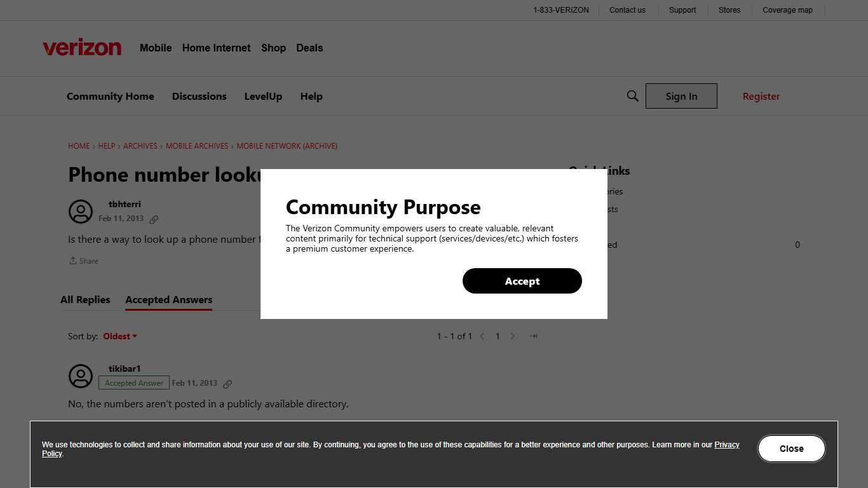Open MOBILE ARCHIVES breadcrumb link
Viewport: 868px width, 488px height.
[x=196, y=146]
